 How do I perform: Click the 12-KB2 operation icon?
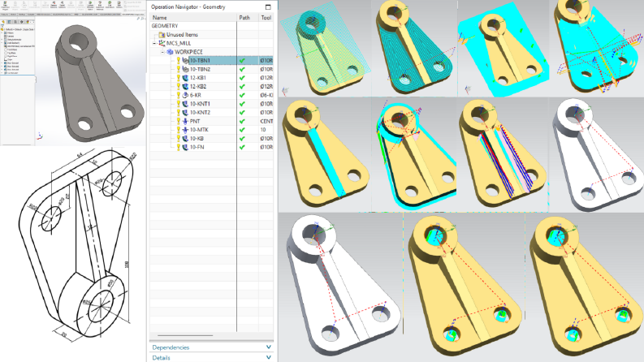pos(185,87)
